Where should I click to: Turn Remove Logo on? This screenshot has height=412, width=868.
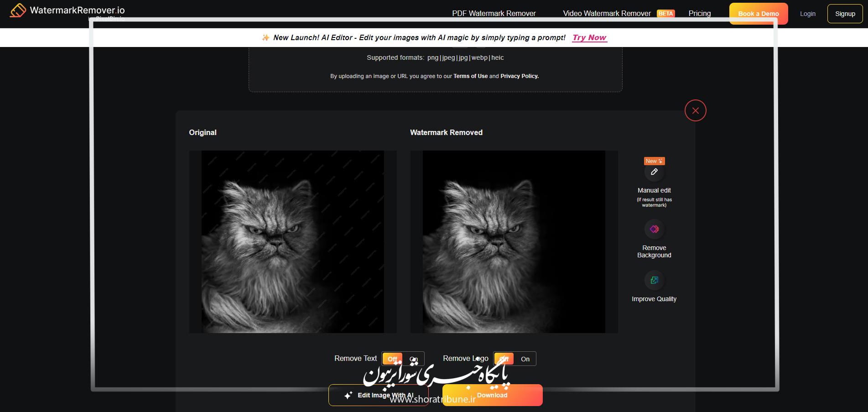[x=525, y=359]
